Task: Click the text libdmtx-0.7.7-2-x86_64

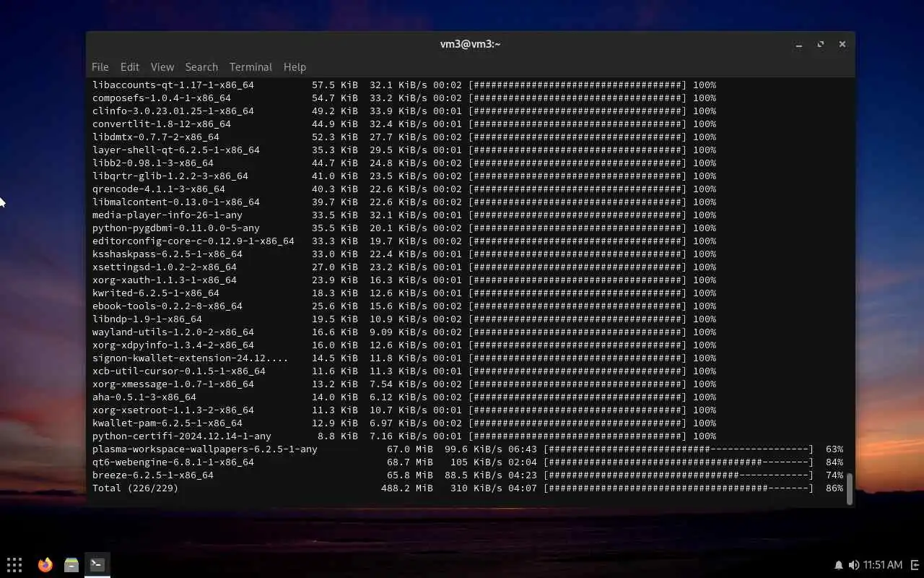Action: [x=156, y=137]
